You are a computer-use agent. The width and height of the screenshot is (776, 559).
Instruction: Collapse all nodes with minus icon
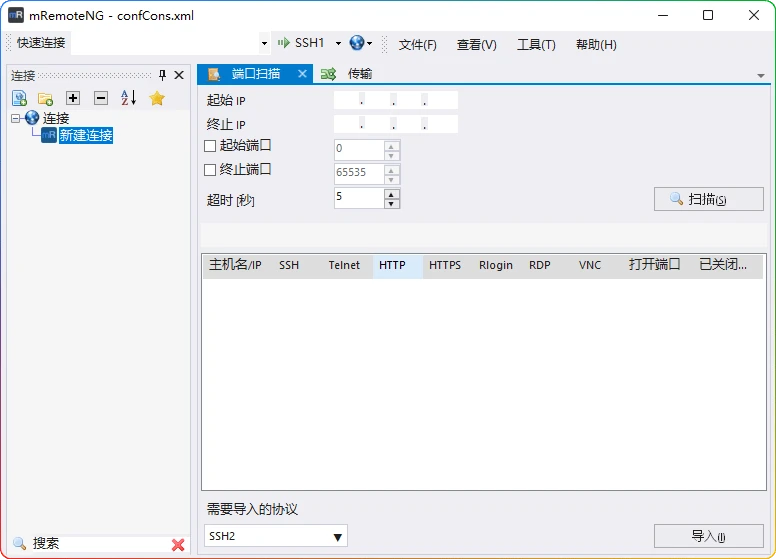(x=101, y=98)
